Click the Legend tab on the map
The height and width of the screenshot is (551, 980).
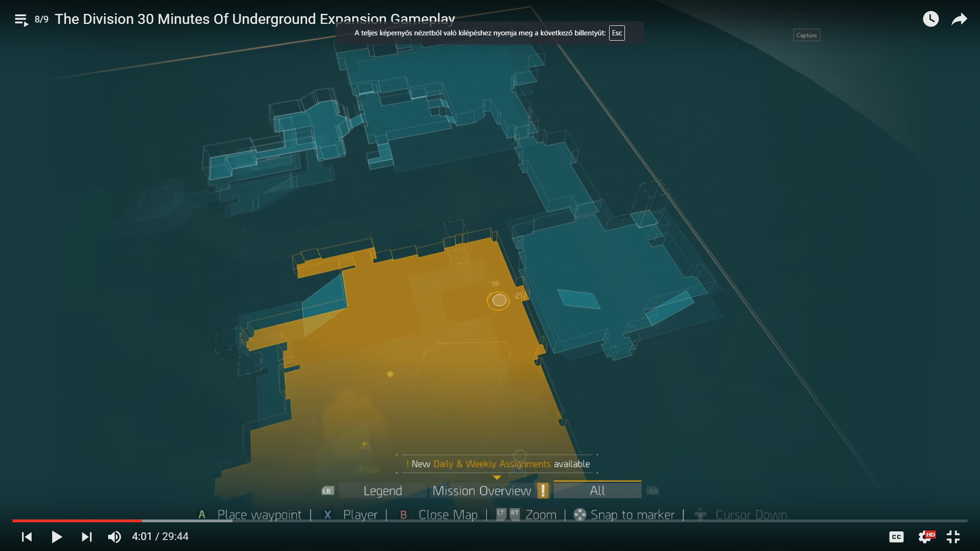click(382, 491)
